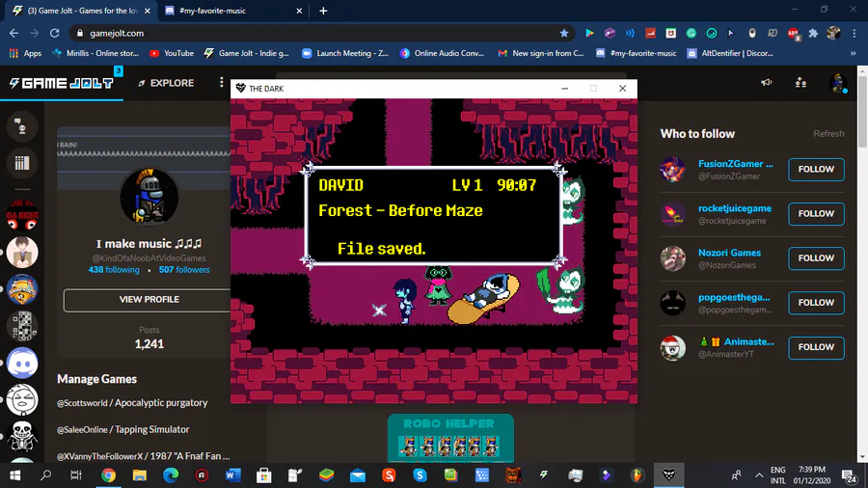Open Microsoft Word from the taskbar
Image resolution: width=868 pixels, height=488 pixels.
tap(233, 475)
